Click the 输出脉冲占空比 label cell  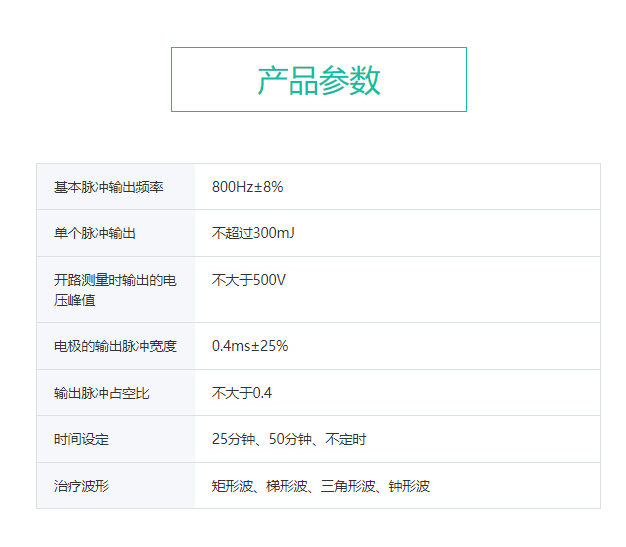tap(101, 393)
